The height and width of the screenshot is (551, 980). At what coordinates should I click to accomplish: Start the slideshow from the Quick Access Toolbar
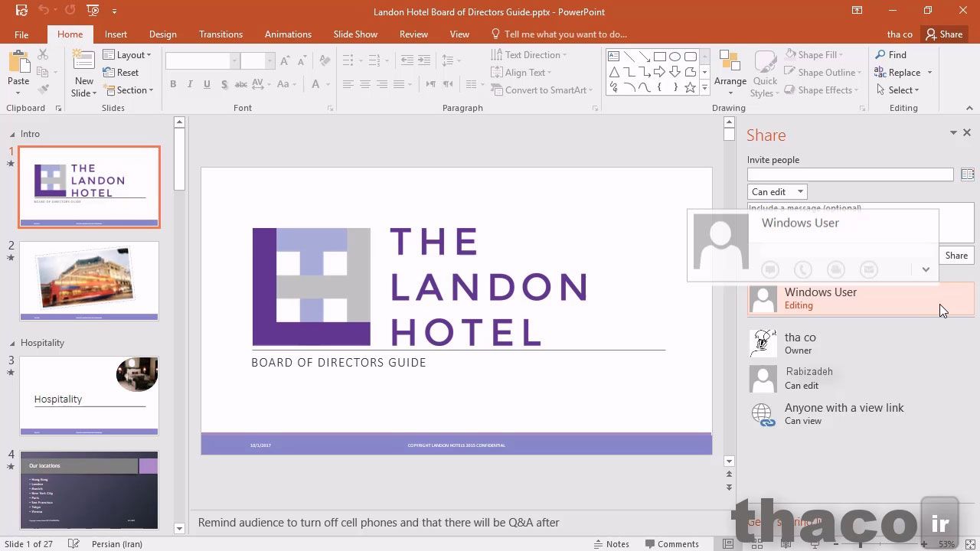(x=93, y=11)
